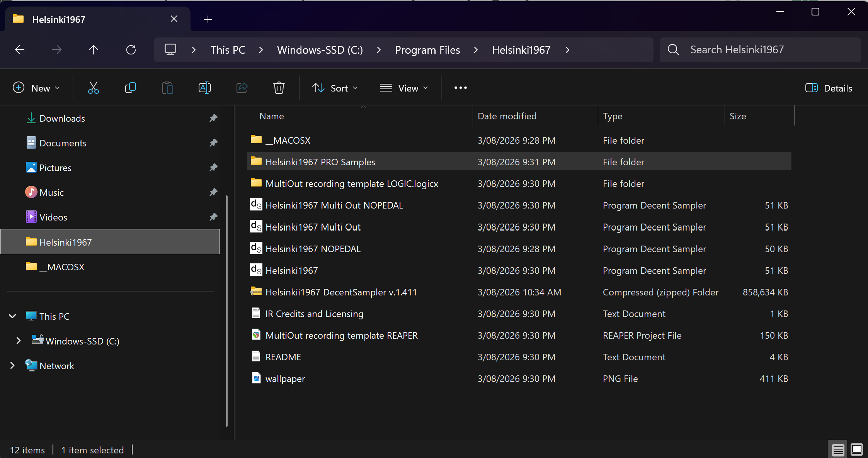Click the README text document icon

pos(256,356)
